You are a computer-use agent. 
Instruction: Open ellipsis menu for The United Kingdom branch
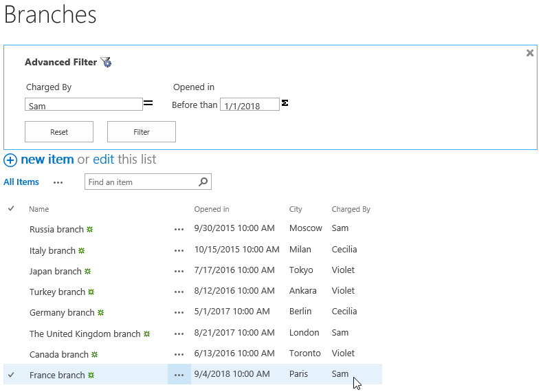tap(179, 334)
